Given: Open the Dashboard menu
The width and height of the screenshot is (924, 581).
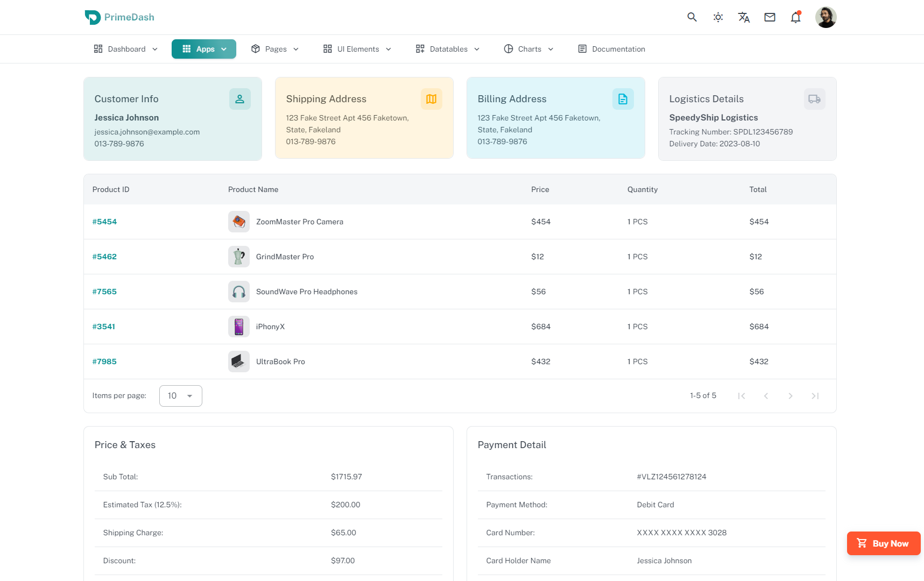Looking at the screenshot, I should [x=126, y=49].
